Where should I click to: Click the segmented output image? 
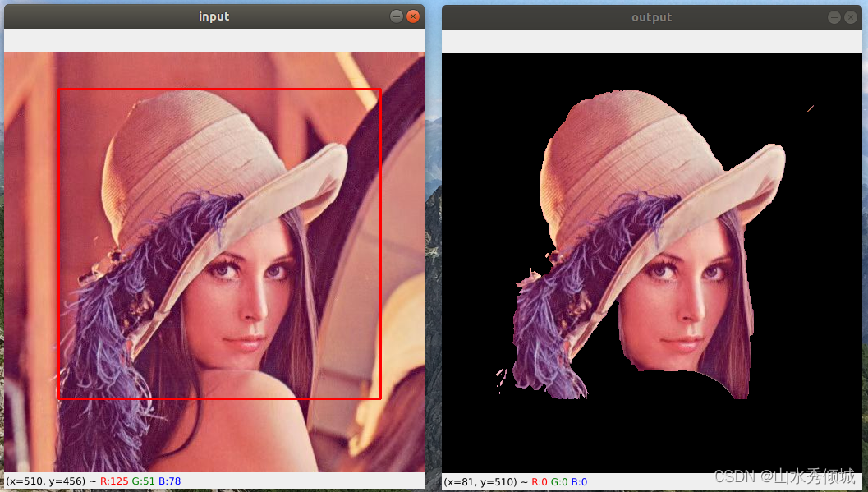click(652, 263)
